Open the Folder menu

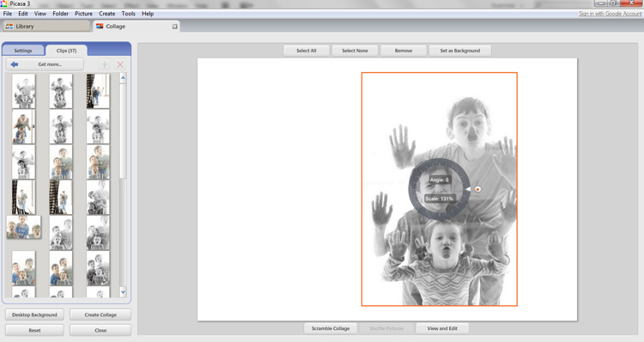click(x=60, y=14)
